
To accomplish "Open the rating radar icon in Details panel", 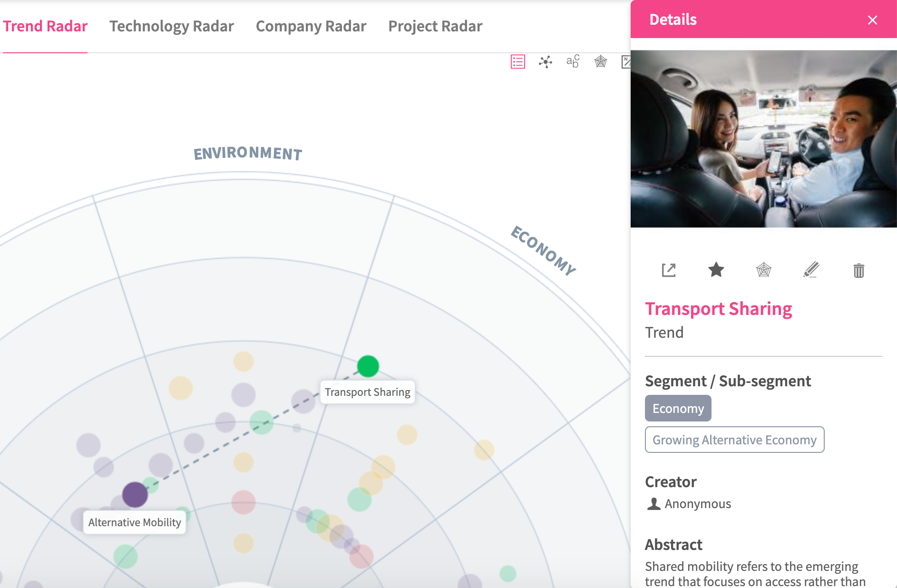I will pyautogui.click(x=763, y=270).
